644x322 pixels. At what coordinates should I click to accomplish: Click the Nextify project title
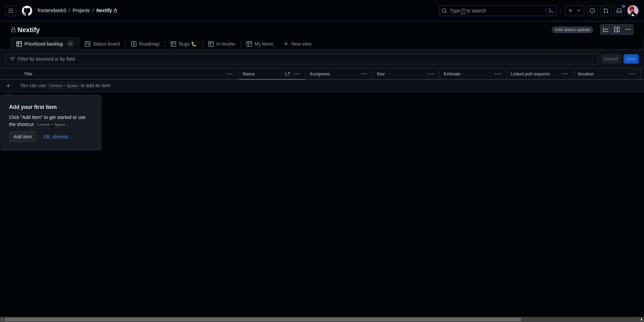point(29,30)
